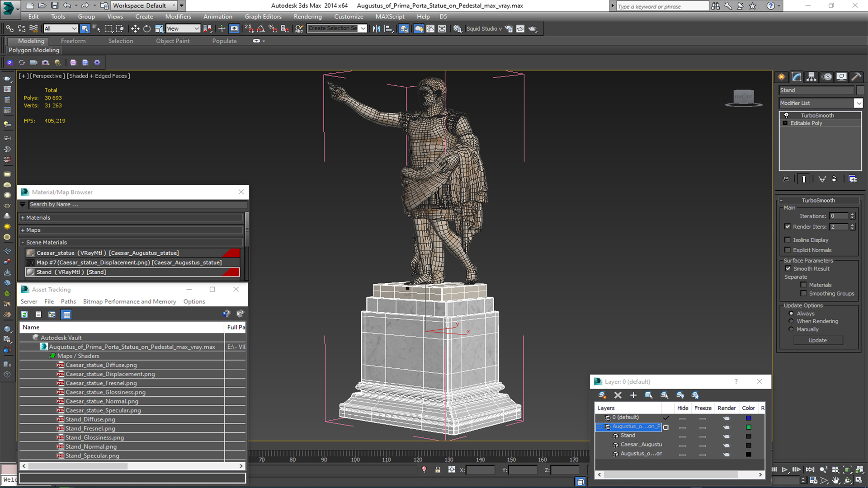This screenshot has width=868, height=488.
Task: Enable Separate by Materials checkbox
Action: click(x=803, y=285)
